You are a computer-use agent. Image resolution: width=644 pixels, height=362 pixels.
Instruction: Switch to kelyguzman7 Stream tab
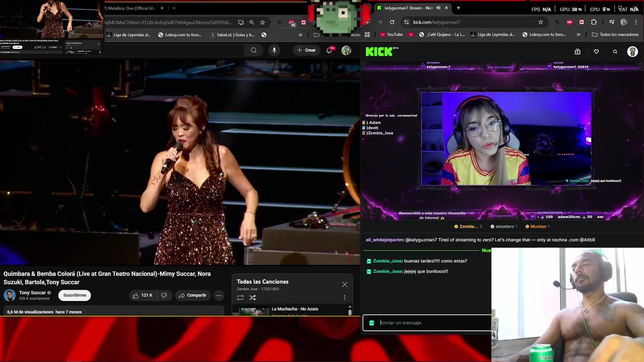408,8
